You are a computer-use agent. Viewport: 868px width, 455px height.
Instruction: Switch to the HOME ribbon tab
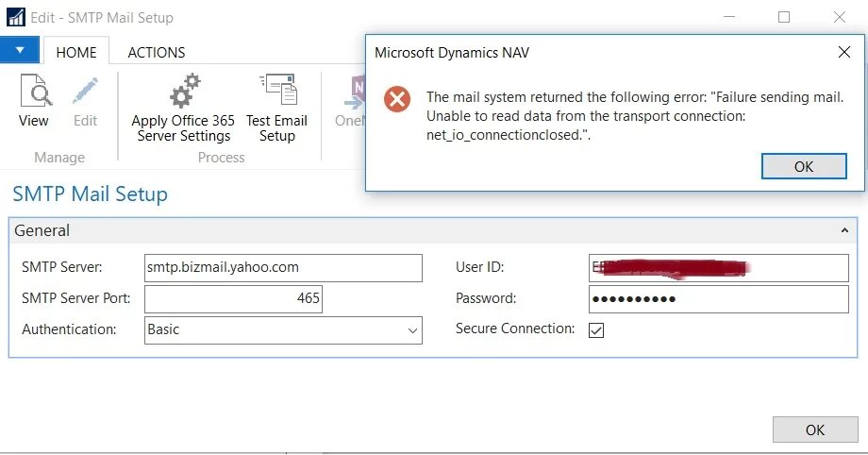coord(76,52)
